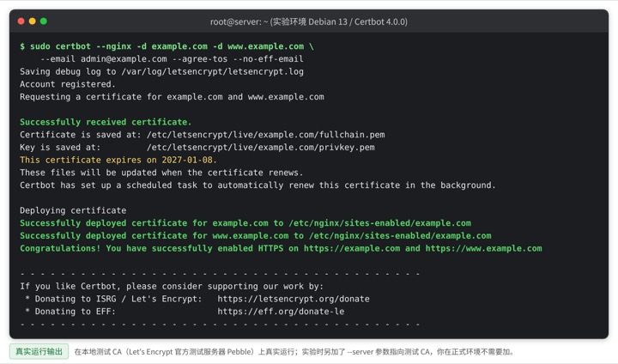Open the https://letsencrypt.org/donate link

click(294, 299)
